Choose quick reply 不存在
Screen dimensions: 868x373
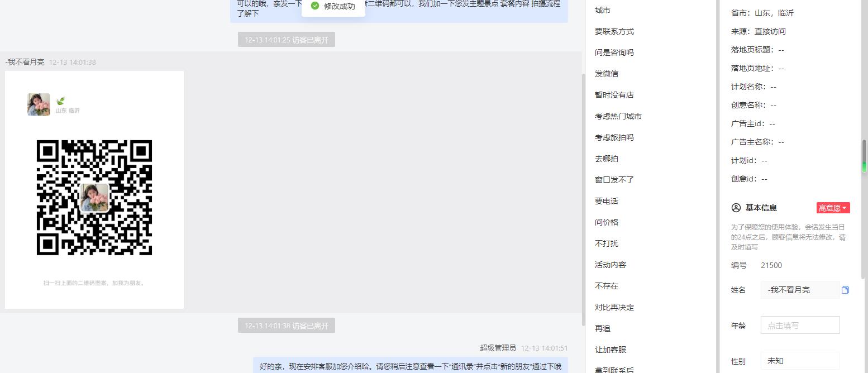click(x=607, y=286)
